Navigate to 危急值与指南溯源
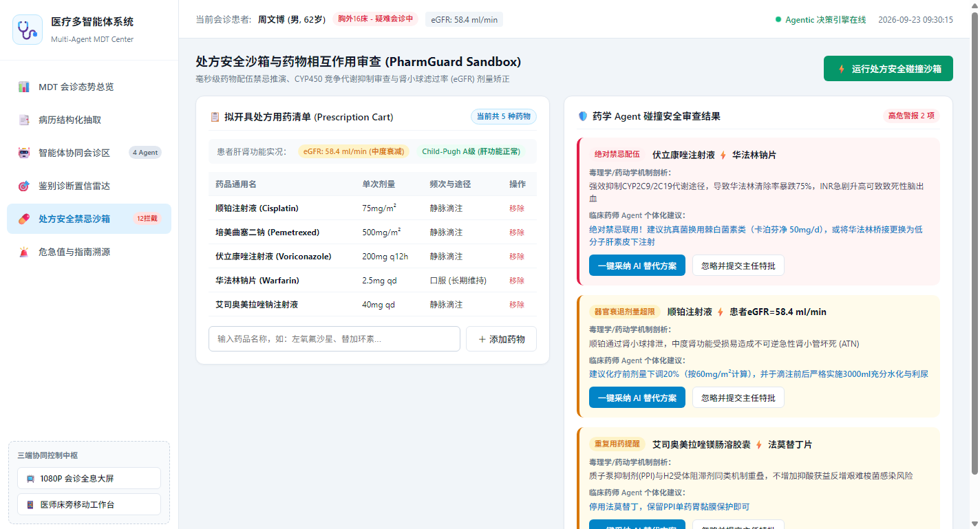Image resolution: width=980 pixels, height=529 pixels. (89, 252)
